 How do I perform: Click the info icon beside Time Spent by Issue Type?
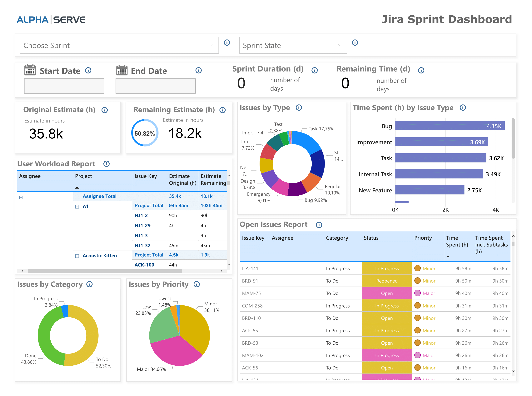463,108
